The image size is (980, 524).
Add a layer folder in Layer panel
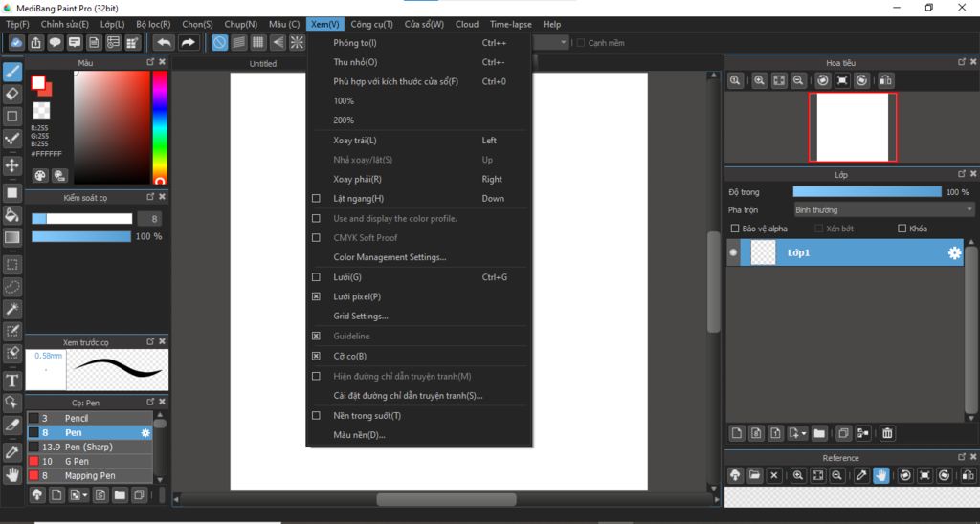819,433
